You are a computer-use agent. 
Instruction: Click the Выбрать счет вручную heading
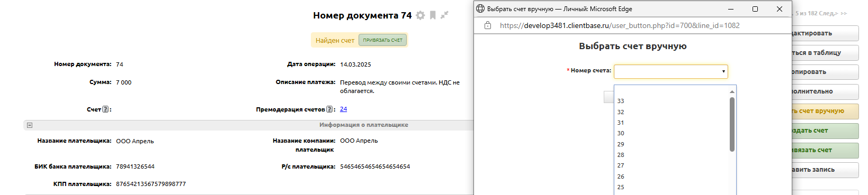[x=633, y=47]
